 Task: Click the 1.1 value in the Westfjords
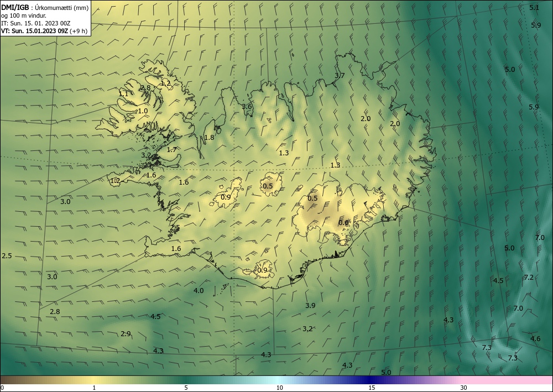123,94
